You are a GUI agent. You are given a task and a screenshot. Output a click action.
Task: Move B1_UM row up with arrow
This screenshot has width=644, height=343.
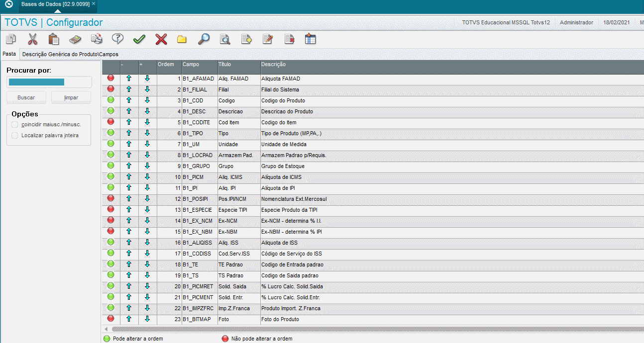tap(129, 144)
